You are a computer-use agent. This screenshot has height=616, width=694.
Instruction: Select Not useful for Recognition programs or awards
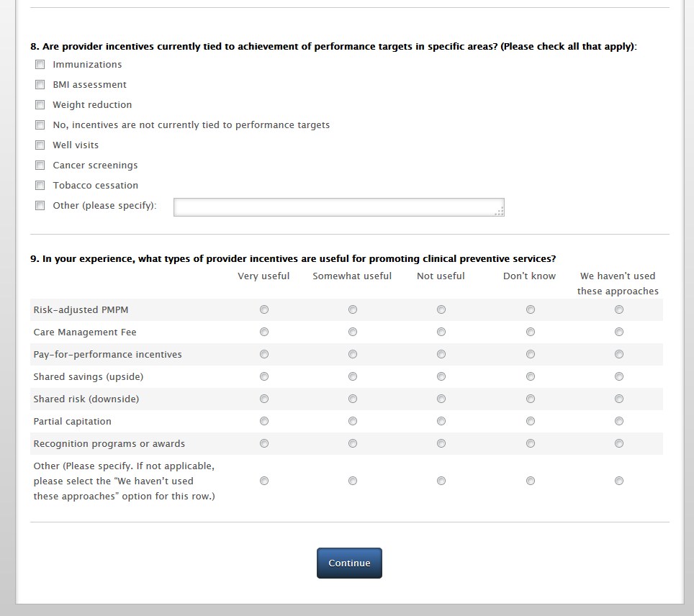441,443
